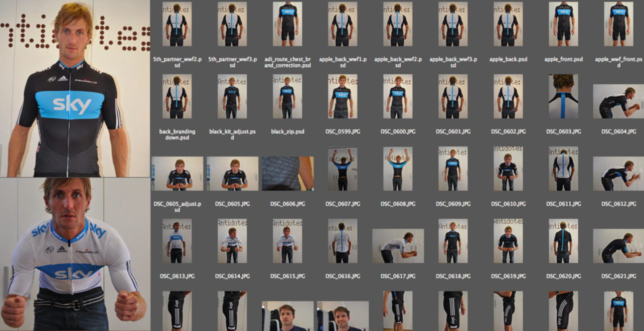Click the DSC_0609.JPG file name
This screenshot has width=644, height=331.
coord(453,204)
